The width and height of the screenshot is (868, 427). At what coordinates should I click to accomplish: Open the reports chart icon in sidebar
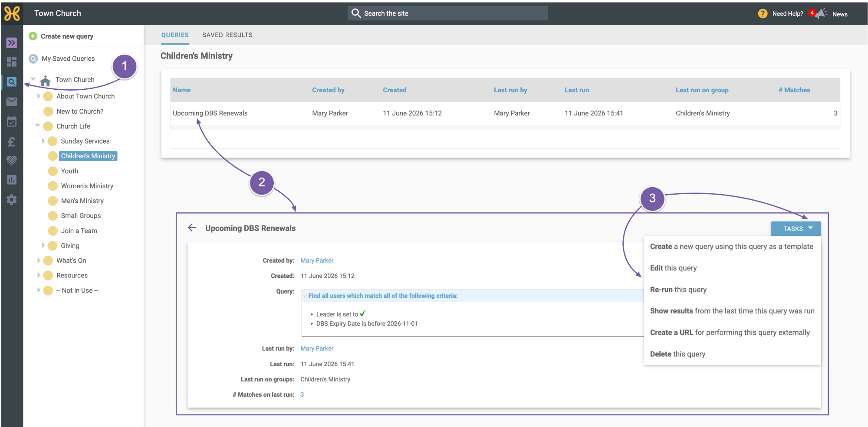coord(12,179)
